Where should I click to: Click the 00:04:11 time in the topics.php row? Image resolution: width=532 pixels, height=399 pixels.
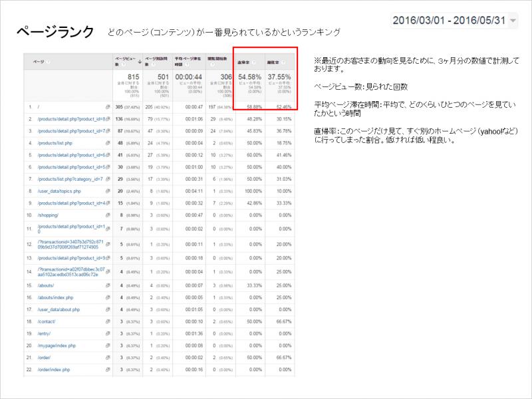pyautogui.click(x=194, y=191)
